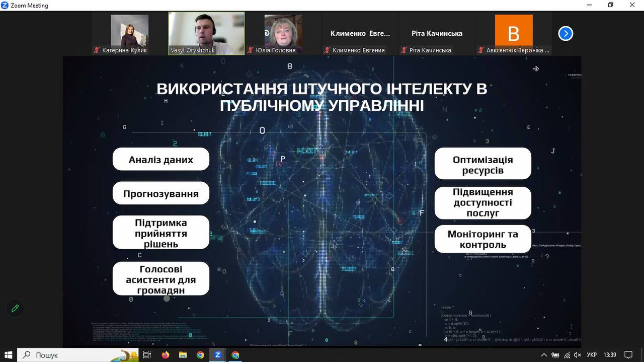Open the Windows Start menu
644x362 pixels.
[x=8, y=355]
